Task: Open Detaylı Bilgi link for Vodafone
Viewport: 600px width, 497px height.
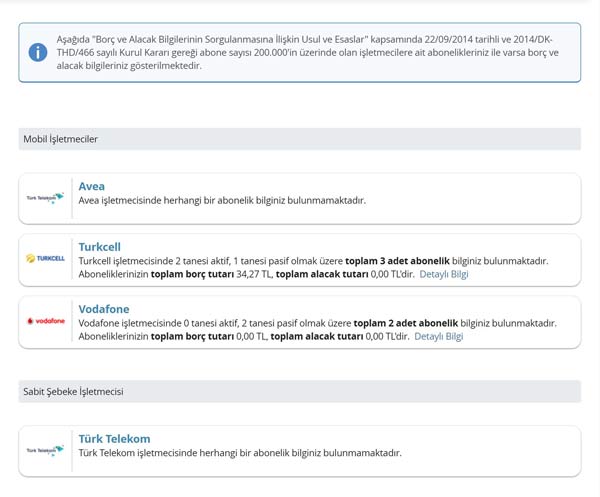Action: 438,337
